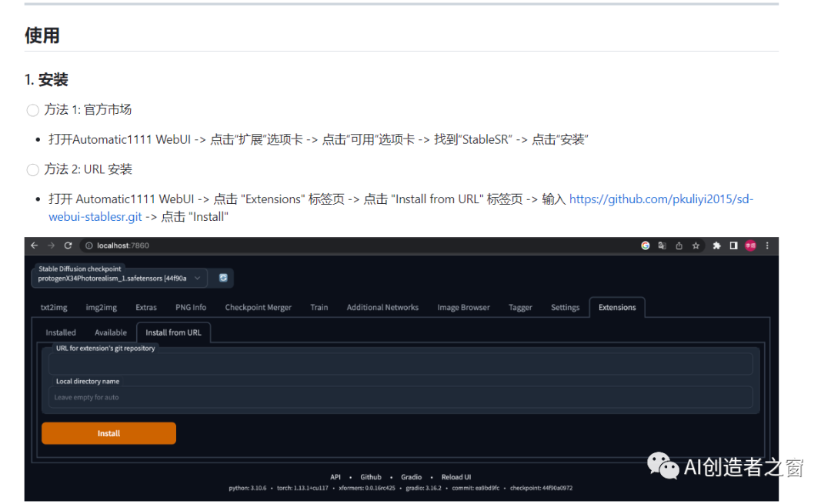The height and width of the screenshot is (504, 831).
Task: Open the browser three-dot menu
Action: 767,245
